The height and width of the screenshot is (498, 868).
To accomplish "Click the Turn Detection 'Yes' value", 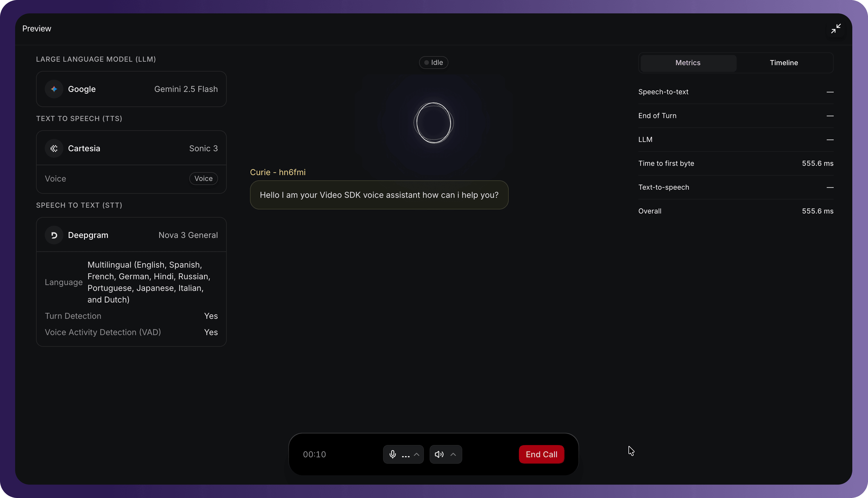I will (x=211, y=316).
